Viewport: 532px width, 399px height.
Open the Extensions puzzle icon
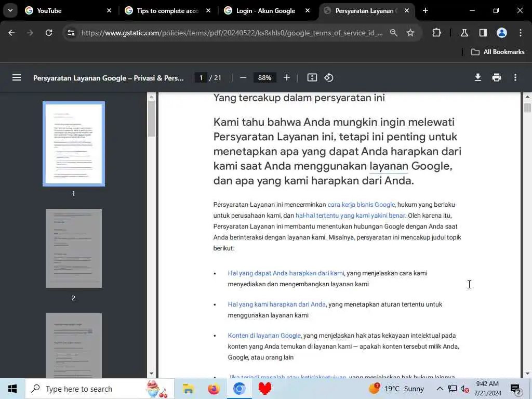coord(436,33)
